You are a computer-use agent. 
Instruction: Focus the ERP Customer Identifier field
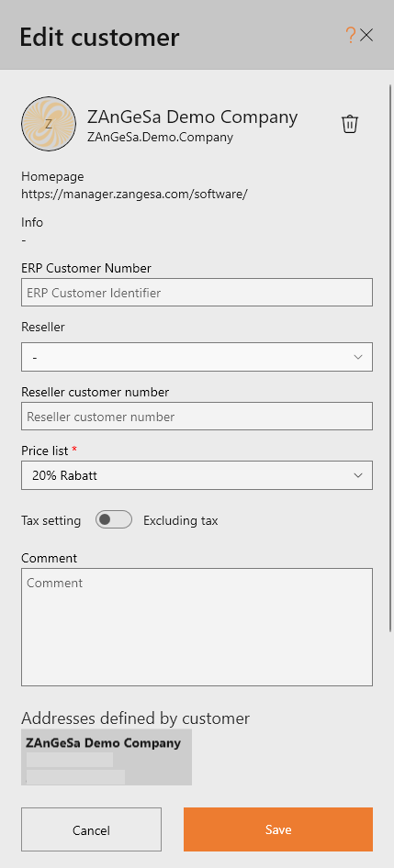(x=197, y=293)
